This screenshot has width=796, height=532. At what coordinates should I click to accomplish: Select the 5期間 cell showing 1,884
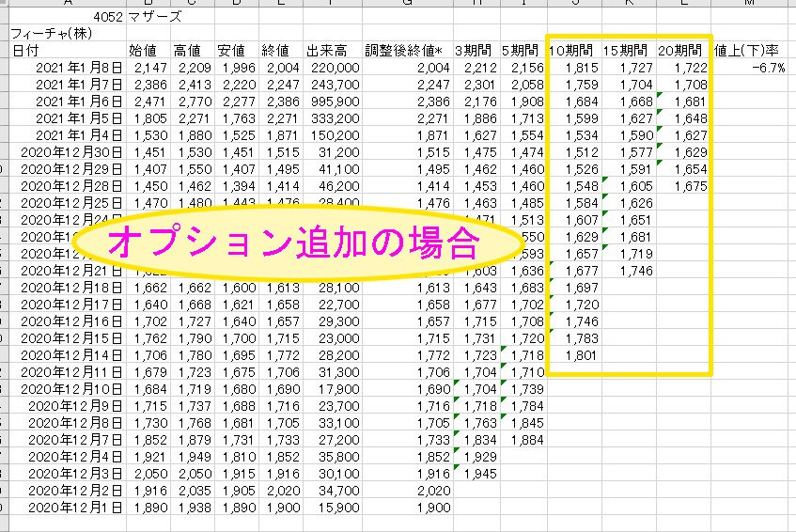(523, 440)
